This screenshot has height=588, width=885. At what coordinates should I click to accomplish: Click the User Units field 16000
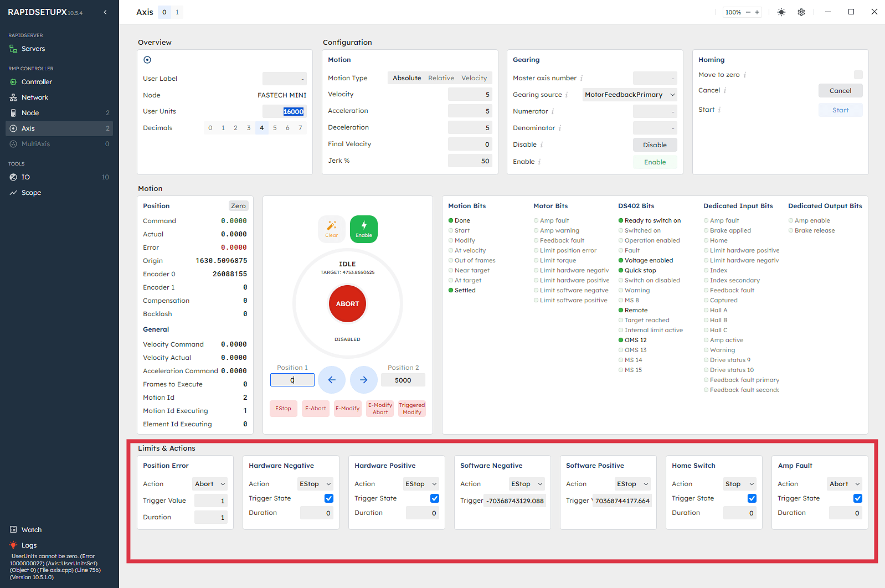(x=285, y=111)
